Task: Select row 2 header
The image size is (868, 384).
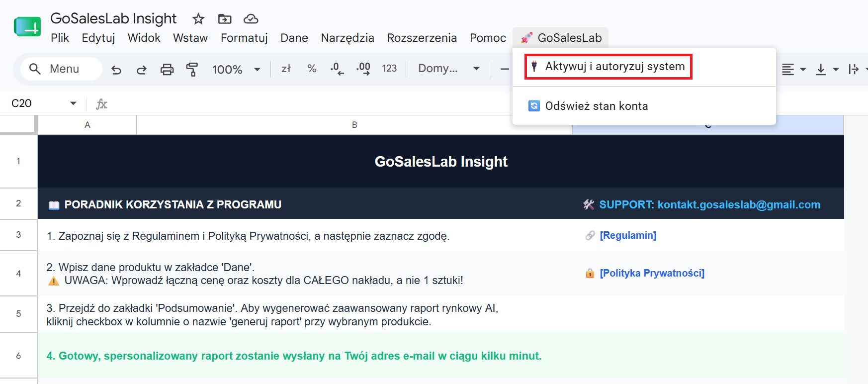Action: tap(18, 203)
